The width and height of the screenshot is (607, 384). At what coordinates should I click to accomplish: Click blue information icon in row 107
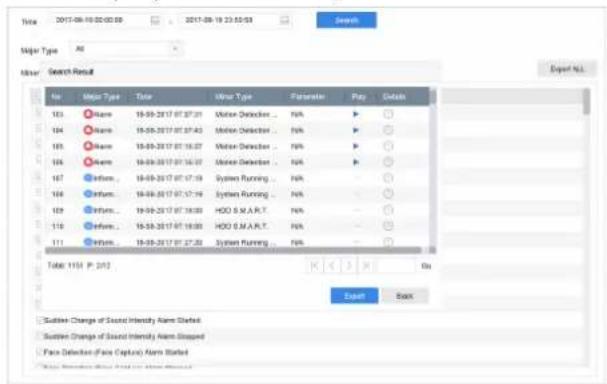point(88,178)
